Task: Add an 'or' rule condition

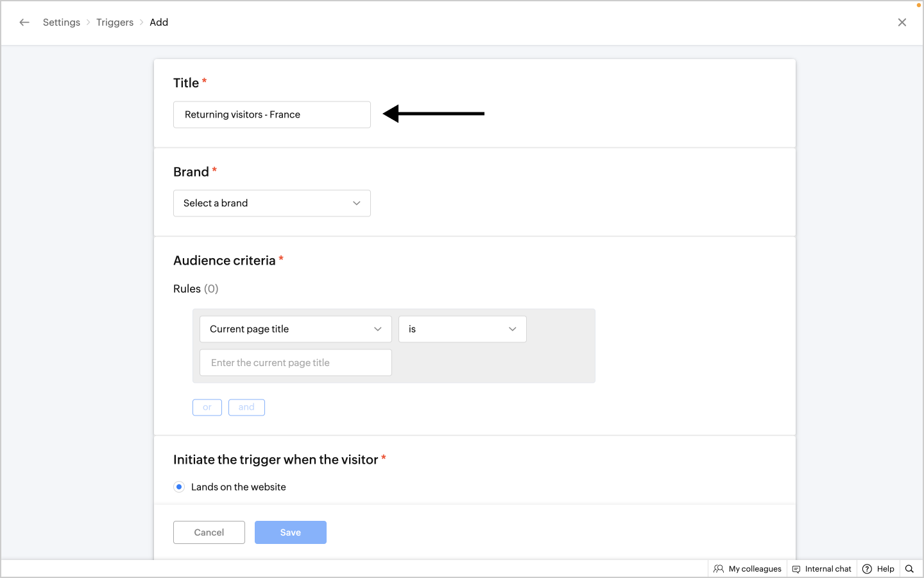Action: pos(207,407)
